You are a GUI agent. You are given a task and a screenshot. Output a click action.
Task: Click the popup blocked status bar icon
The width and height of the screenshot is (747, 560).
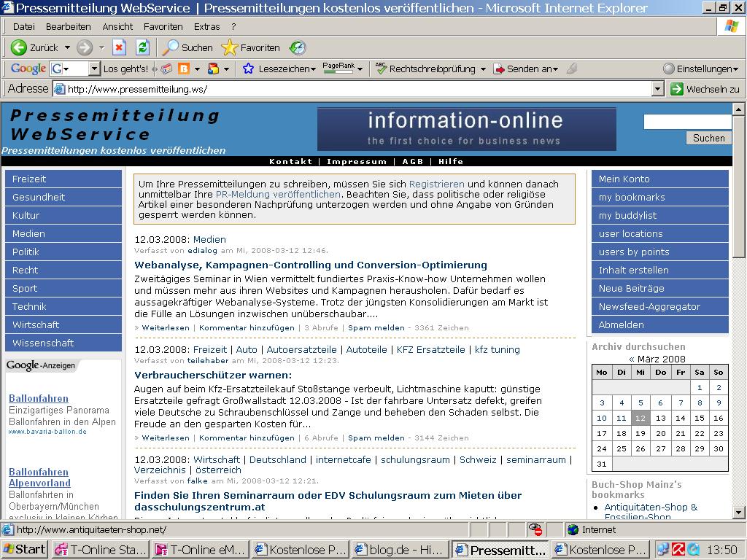[x=535, y=529]
